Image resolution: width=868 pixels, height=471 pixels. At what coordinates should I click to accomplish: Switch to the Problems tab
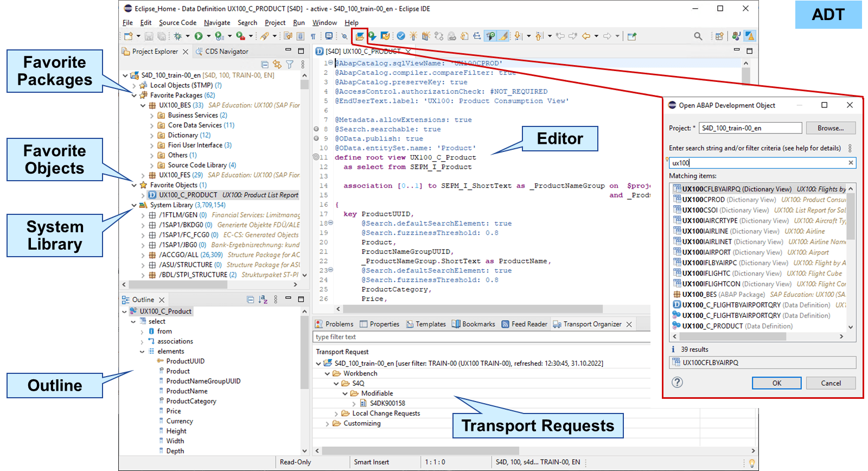point(334,324)
